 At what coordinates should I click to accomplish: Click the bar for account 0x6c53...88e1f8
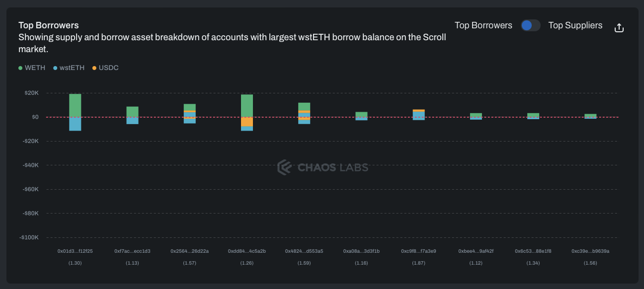pos(533,116)
